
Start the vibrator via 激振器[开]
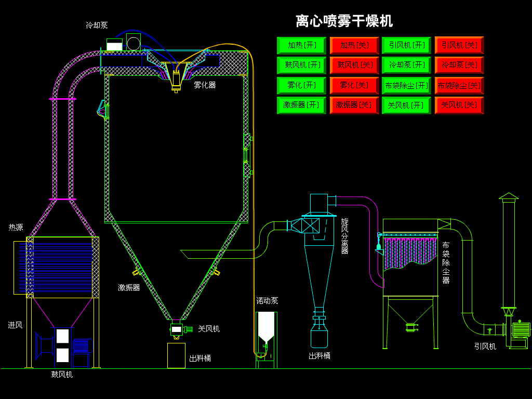[x=301, y=105]
